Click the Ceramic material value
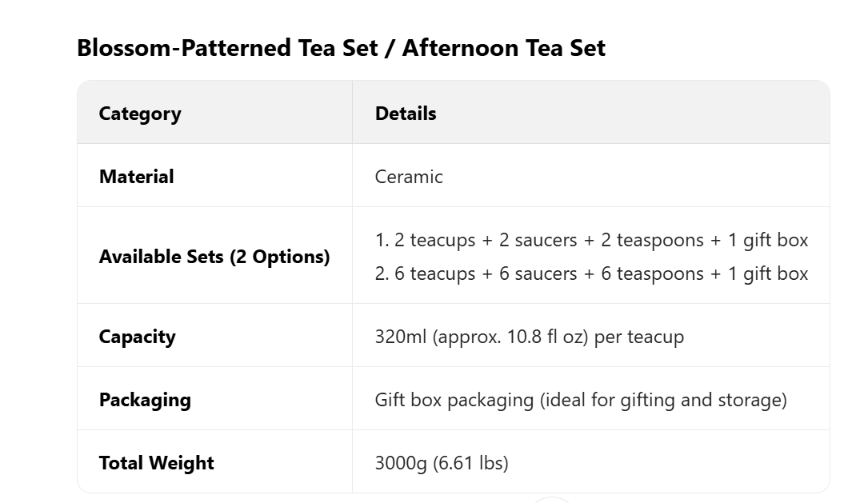This screenshot has height=503, width=868. coord(409,177)
